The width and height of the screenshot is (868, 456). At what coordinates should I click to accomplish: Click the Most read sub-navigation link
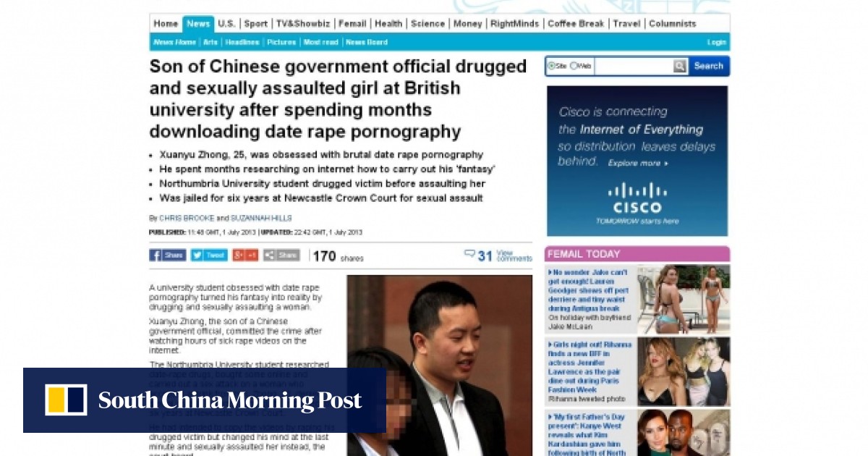pyautogui.click(x=321, y=43)
